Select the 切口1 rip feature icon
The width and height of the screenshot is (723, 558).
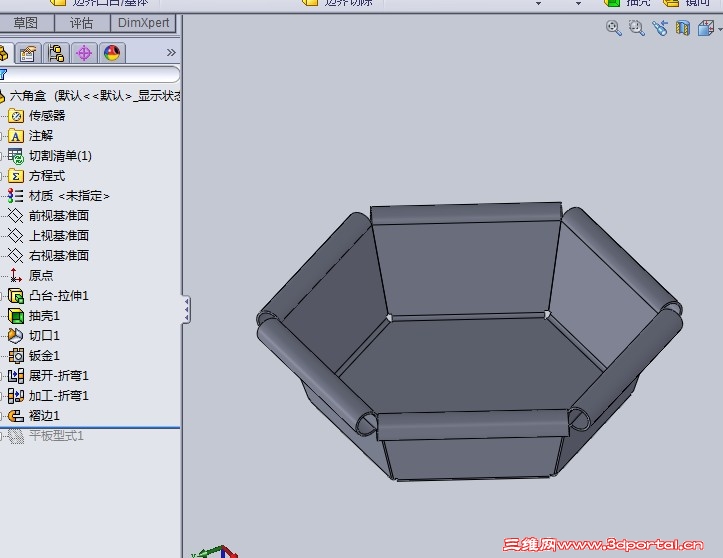[x=16, y=336]
